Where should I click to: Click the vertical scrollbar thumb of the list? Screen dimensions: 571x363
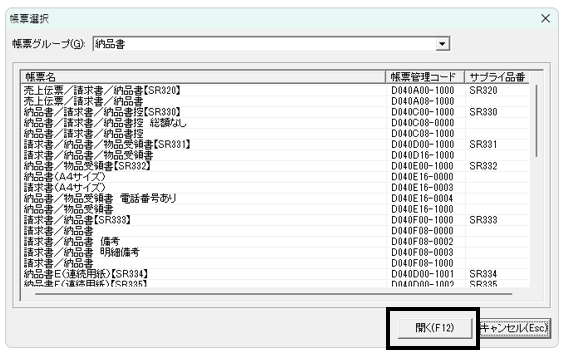pyautogui.click(x=536, y=121)
